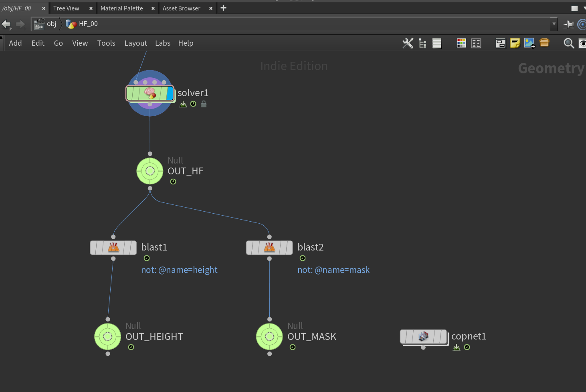This screenshot has height=392, width=586.
Task: Open the Tools menu
Action: [106, 43]
